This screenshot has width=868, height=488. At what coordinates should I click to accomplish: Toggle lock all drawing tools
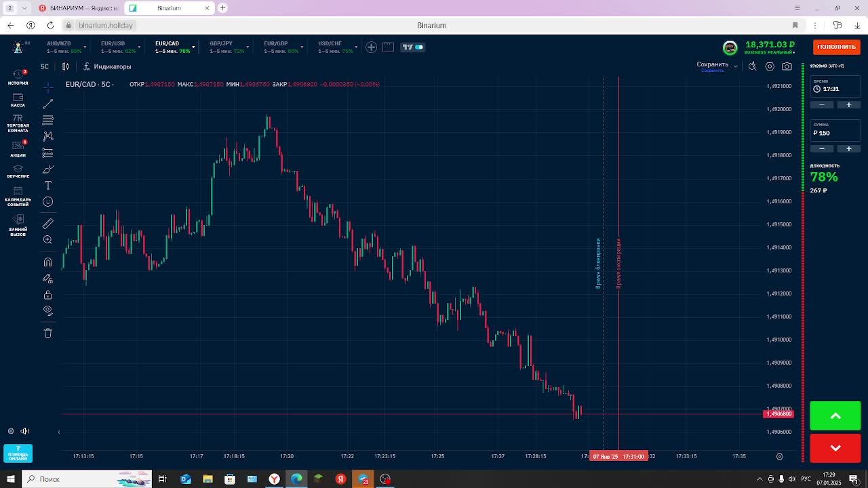coord(47,295)
